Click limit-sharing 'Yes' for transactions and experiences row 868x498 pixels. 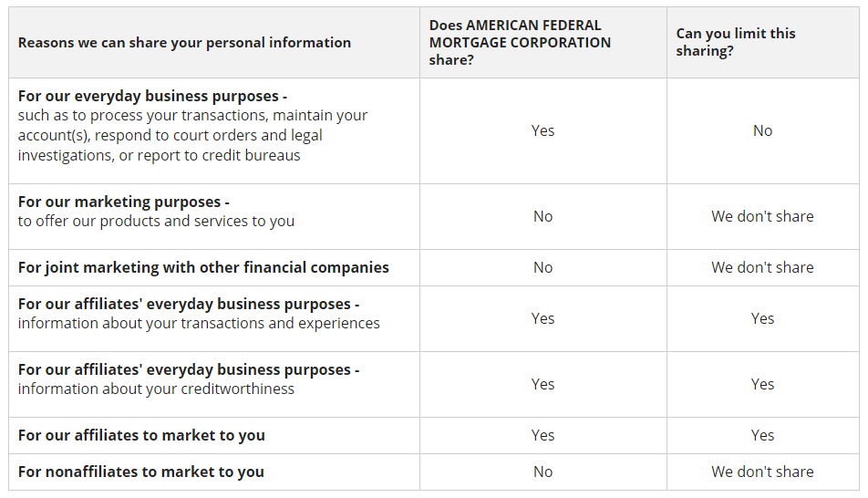(762, 318)
